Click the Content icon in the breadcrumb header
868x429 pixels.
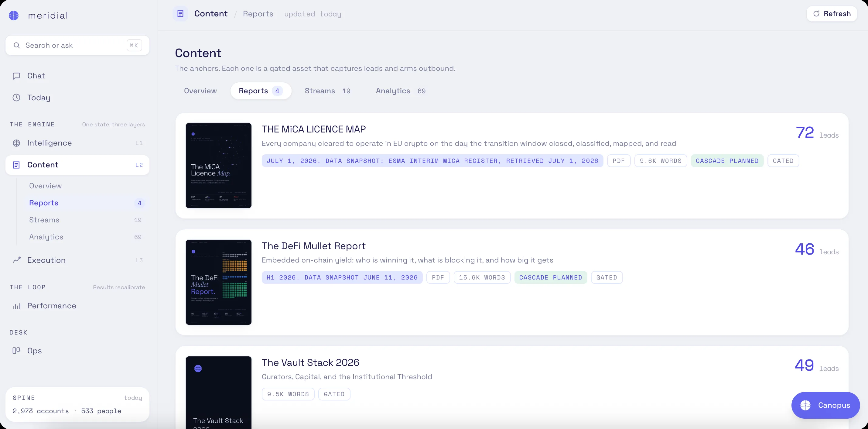click(x=180, y=14)
